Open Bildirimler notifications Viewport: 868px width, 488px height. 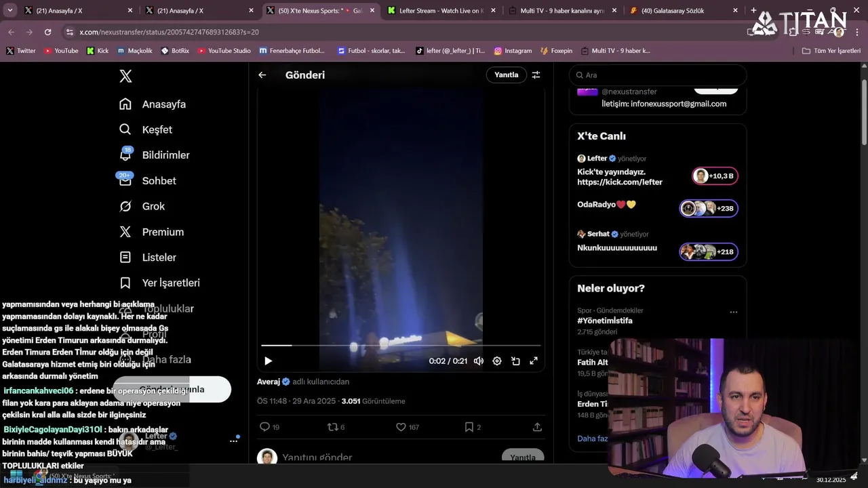(x=155, y=155)
